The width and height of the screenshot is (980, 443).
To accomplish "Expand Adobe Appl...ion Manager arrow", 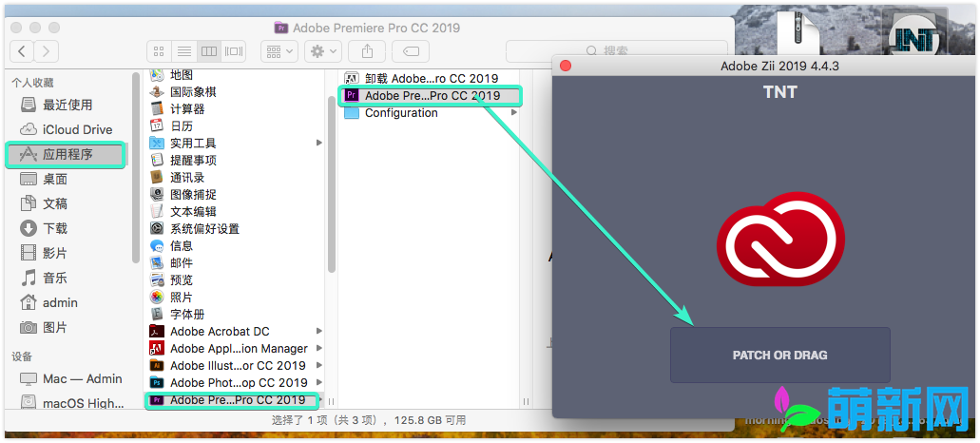I will [318, 348].
